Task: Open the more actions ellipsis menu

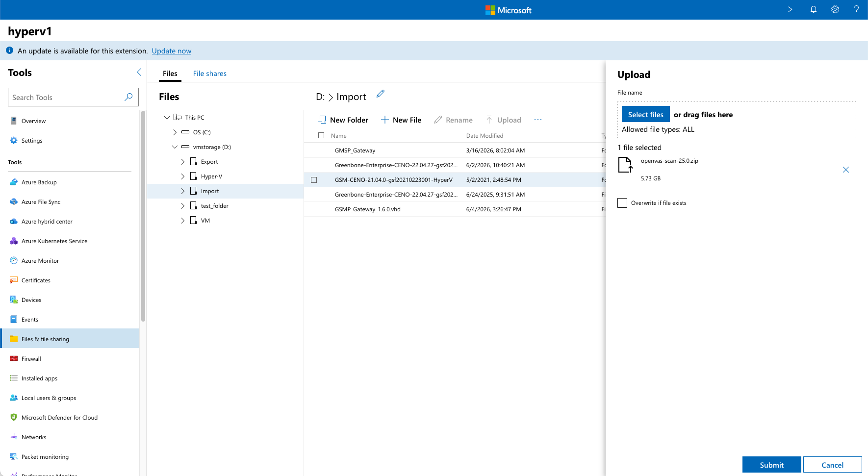Action: point(538,120)
